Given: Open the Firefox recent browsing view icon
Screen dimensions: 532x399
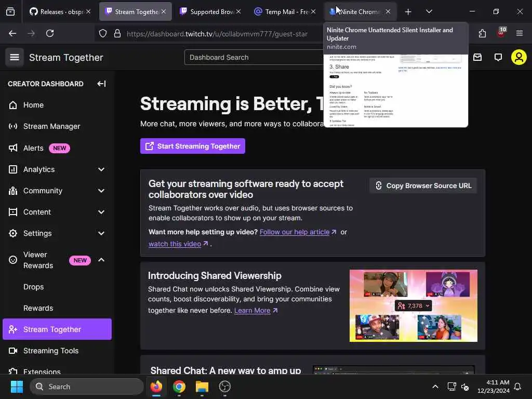Looking at the screenshot, I should pos(10,11).
